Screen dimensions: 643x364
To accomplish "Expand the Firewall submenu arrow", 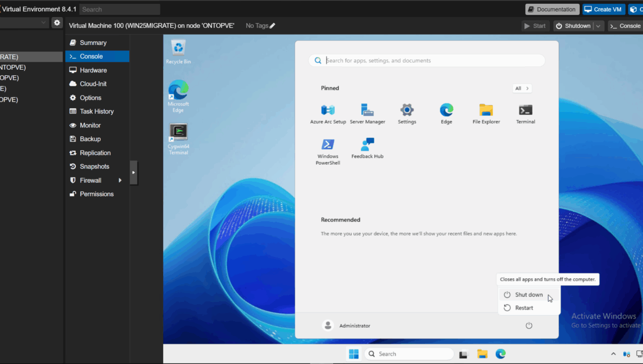I will click(x=120, y=181).
